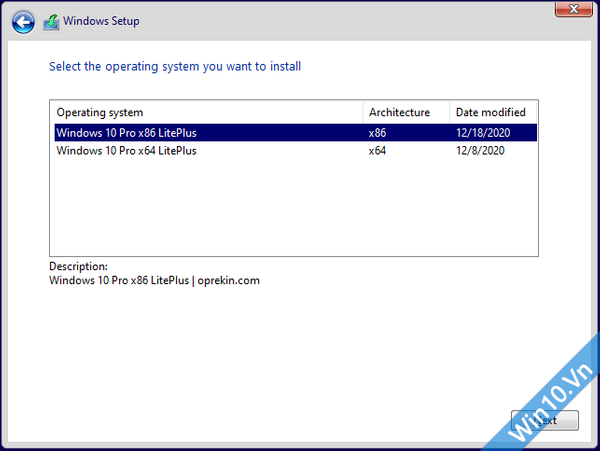Click the Windows Setup title text
Screen dimensions: 600x451
103,21
